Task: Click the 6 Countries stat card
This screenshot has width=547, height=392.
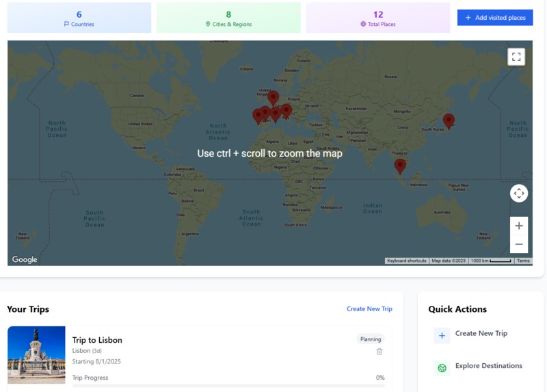Action: click(x=79, y=18)
